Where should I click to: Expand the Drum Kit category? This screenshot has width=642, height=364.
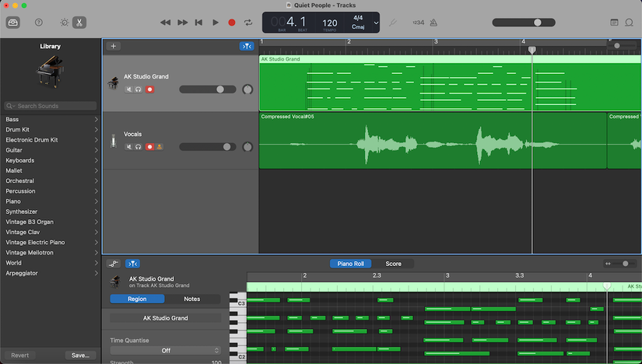96,129
